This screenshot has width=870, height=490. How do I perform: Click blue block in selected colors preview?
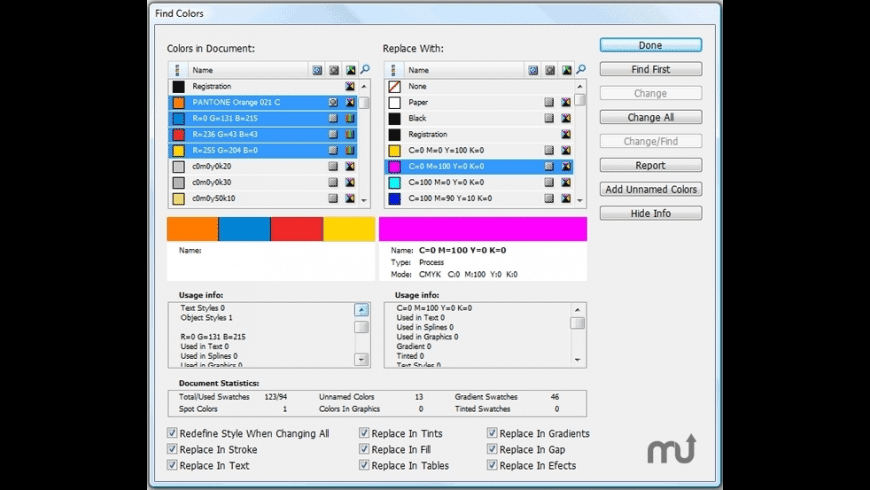(245, 229)
